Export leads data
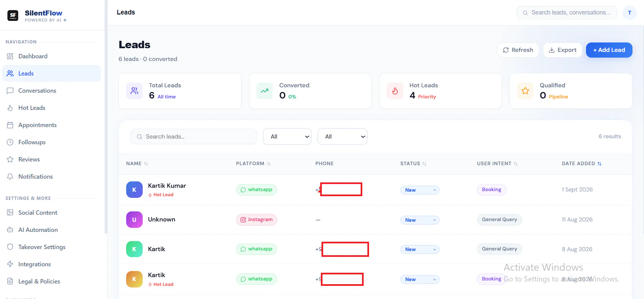 [x=562, y=50]
